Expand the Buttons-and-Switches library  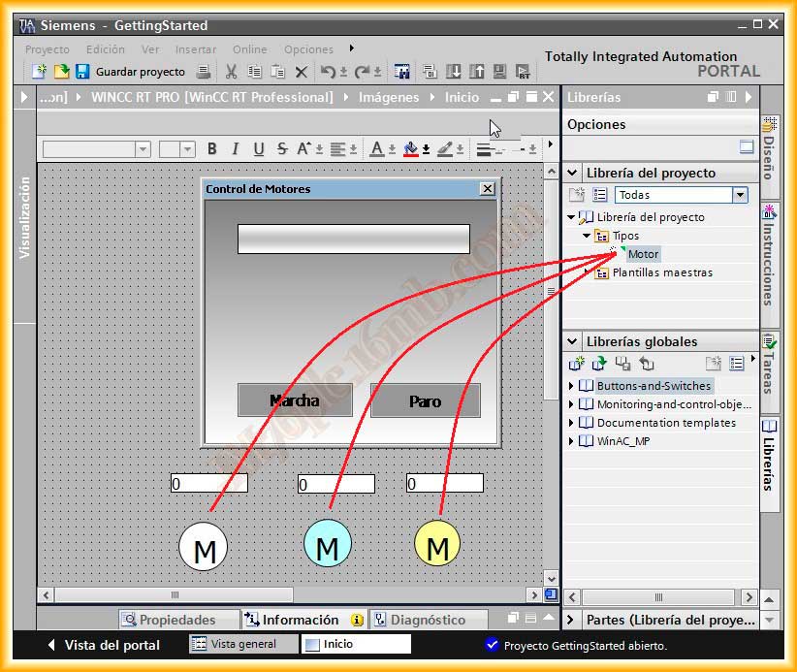572,386
